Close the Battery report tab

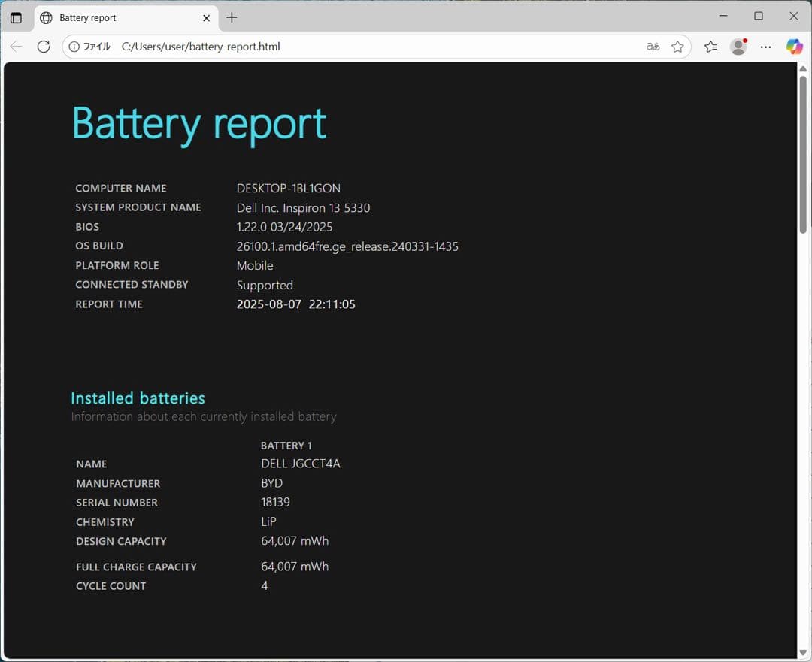(206, 17)
